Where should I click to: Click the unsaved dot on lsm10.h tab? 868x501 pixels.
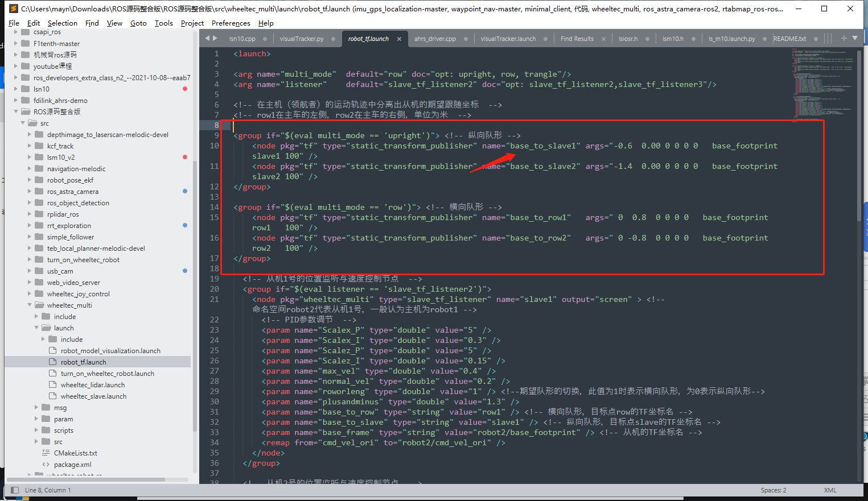coord(694,39)
